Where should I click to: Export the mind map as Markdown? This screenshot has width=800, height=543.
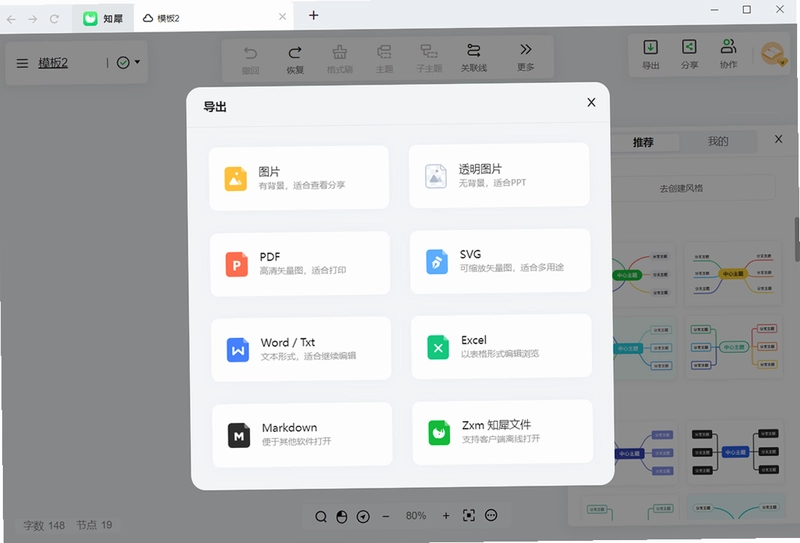click(302, 434)
